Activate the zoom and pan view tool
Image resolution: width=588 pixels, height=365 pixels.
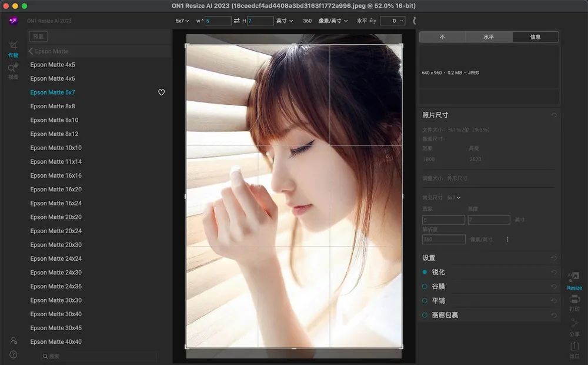[13, 68]
